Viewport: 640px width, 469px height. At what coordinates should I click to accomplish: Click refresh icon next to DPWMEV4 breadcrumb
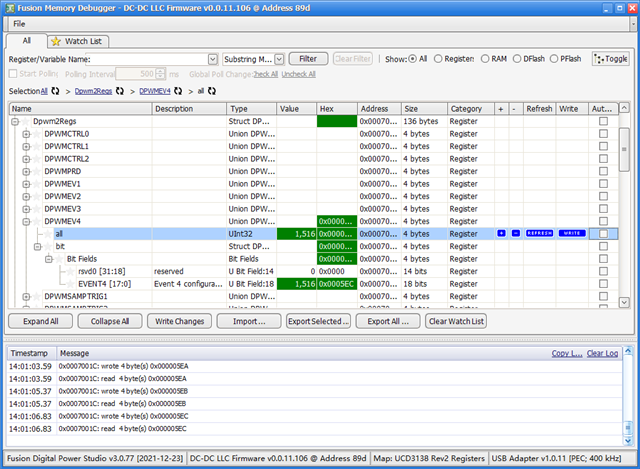[178, 91]
